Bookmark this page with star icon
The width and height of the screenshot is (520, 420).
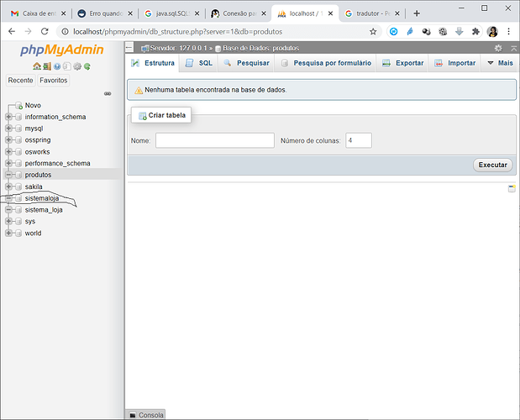pos(373,31)
